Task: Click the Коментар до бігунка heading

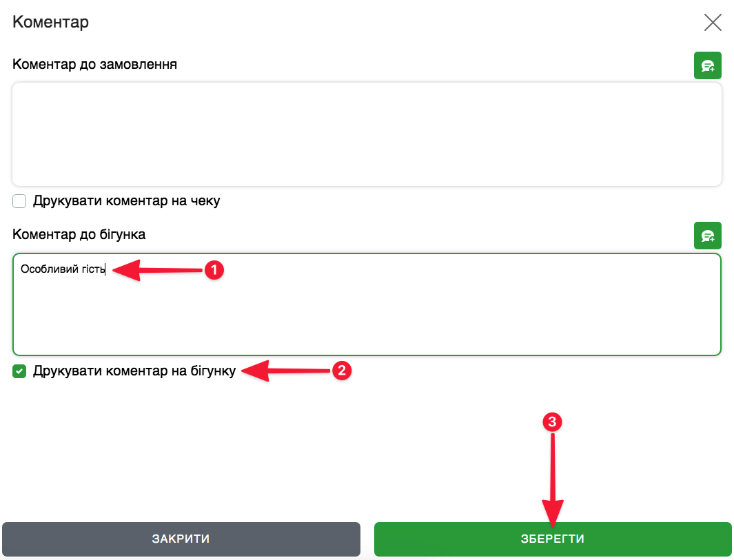Action: 79,234
